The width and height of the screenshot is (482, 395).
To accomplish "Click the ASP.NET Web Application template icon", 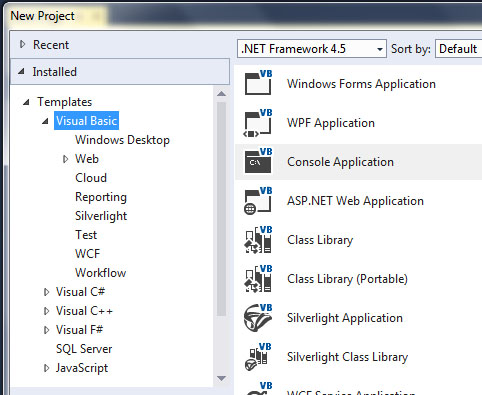I will click(258, 201).
